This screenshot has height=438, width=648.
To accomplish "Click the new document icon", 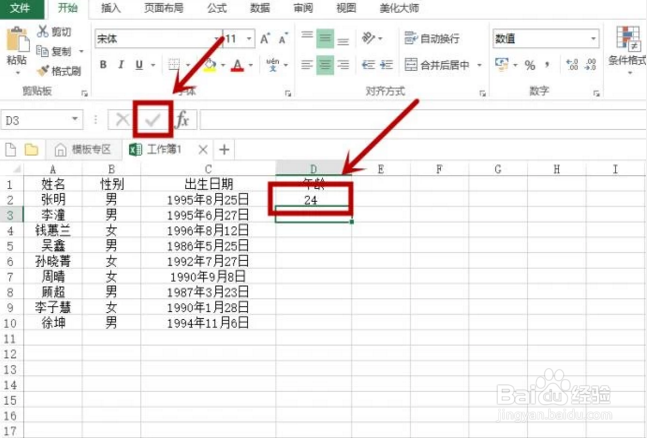I will click(11, 149).
